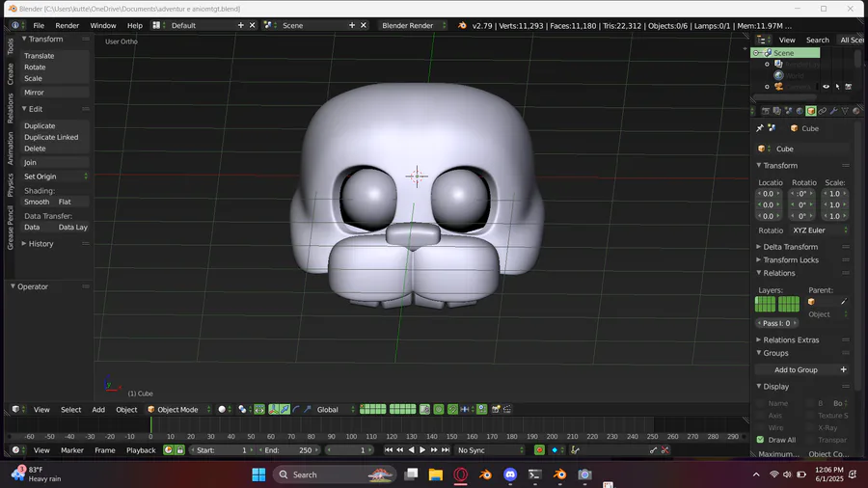Jump to the next keyframe
This screenshot has width=868, height=488.
(434, 449)
